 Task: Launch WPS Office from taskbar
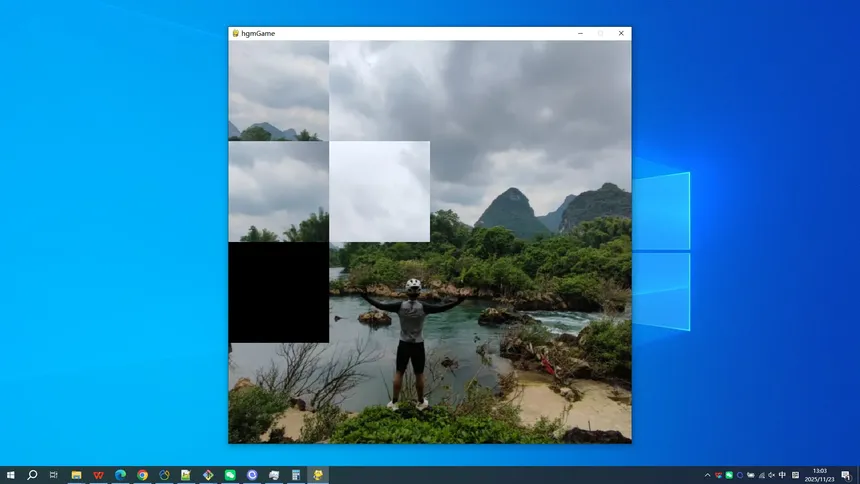pos(98,475)
